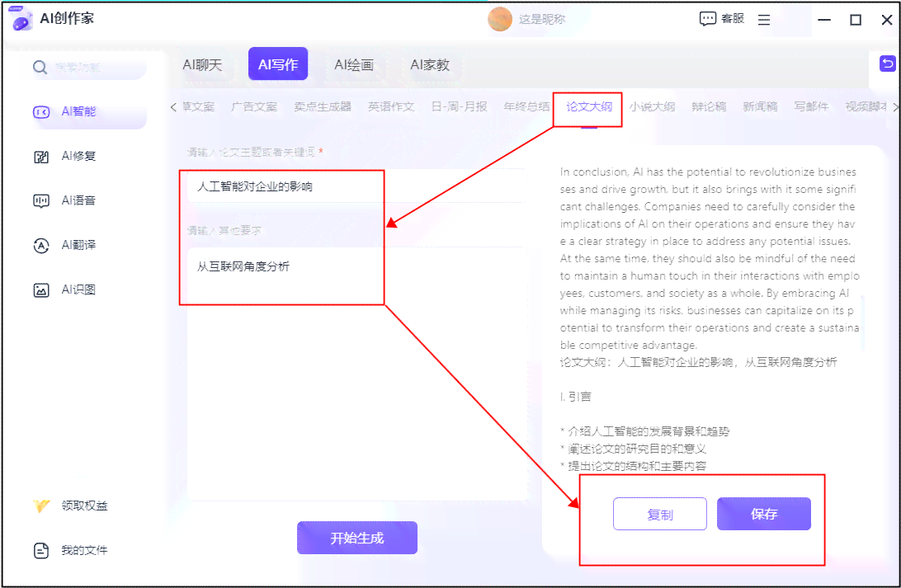Click 领取权益 rewards item
901x588 pixels.
(70, 506)
